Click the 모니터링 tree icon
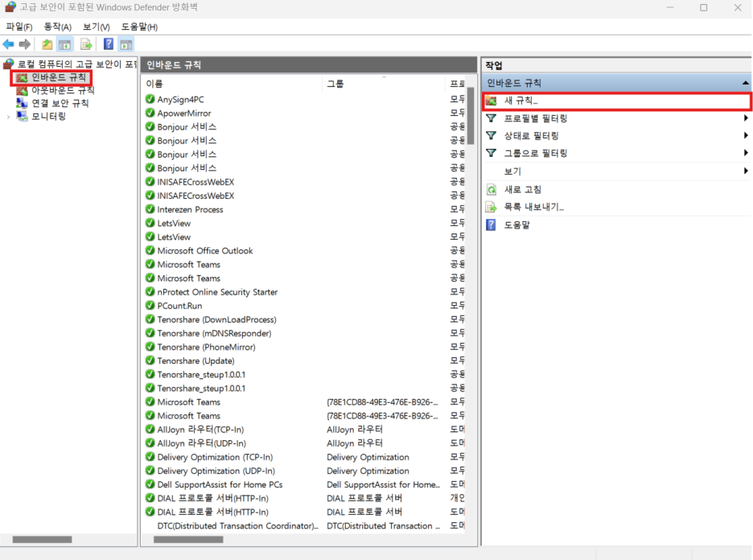This screenshot has width=753, height=560. pyautogui.click(x=22, y=116)
